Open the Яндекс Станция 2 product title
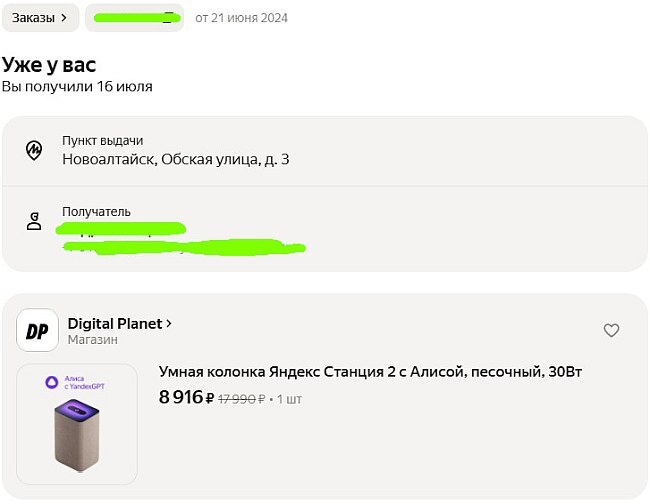This screenshot has height=504, width=650. (x=370, y=372)
